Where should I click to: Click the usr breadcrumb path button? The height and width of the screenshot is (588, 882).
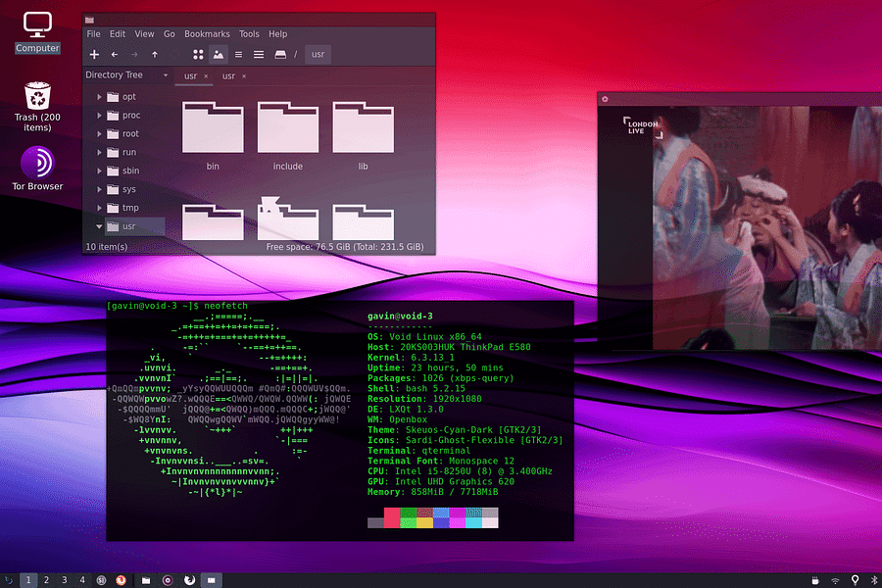coord(317,55)
